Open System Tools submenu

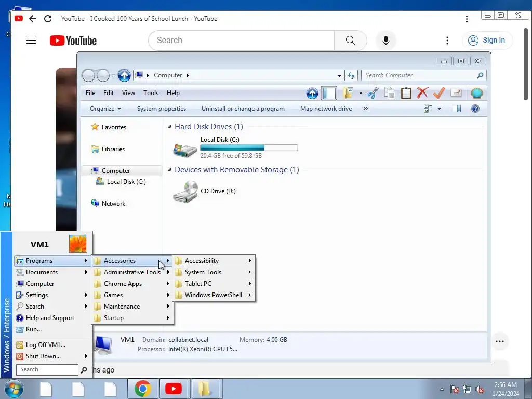coord(214,272)
